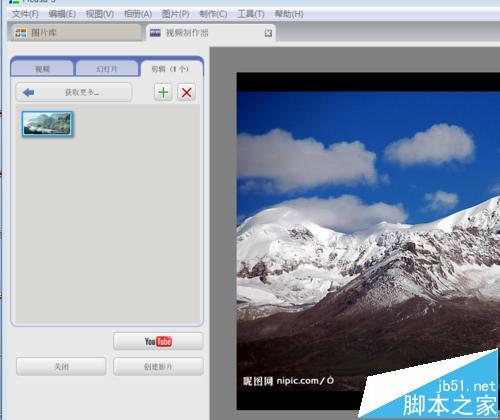The height and width of the screenshot is (420, 500).
Task: Select the 视频制作器 tab
Action: tap(211, 33)
